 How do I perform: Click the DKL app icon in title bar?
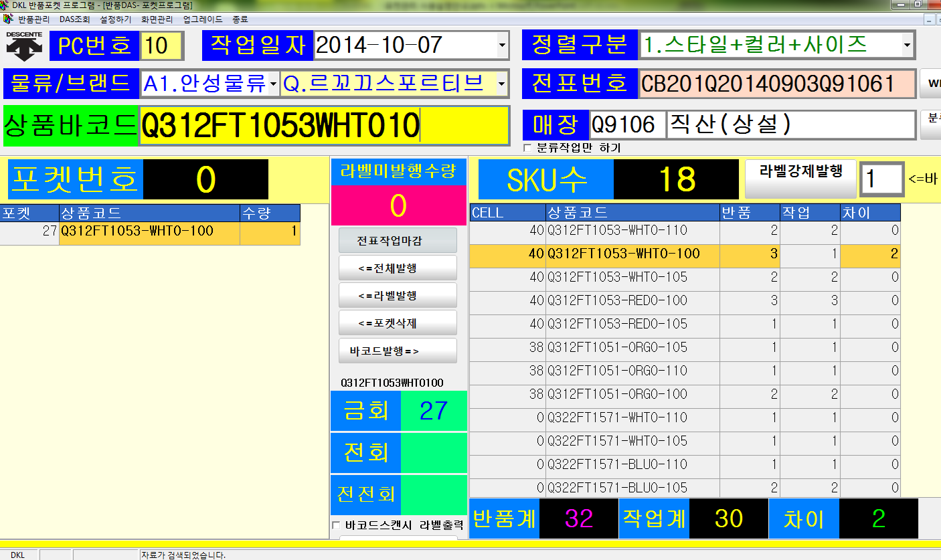pyautogui.click(x=5, y=5)
